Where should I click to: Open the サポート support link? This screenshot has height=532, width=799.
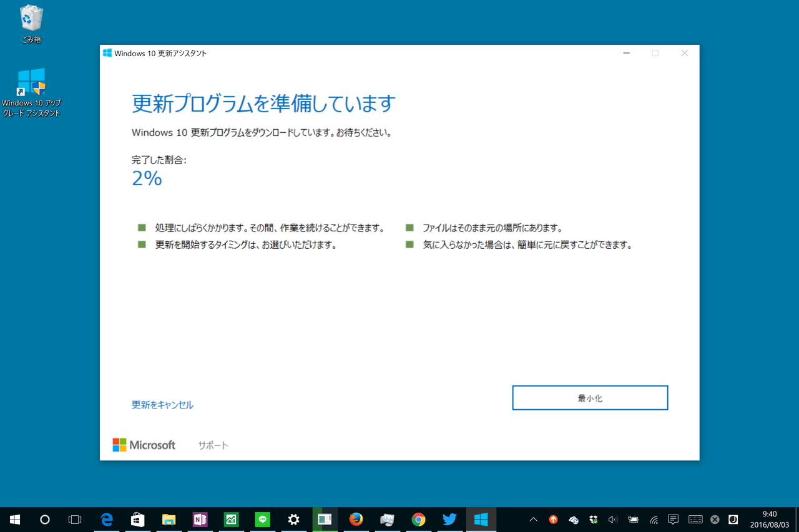(x=212, y=445)
